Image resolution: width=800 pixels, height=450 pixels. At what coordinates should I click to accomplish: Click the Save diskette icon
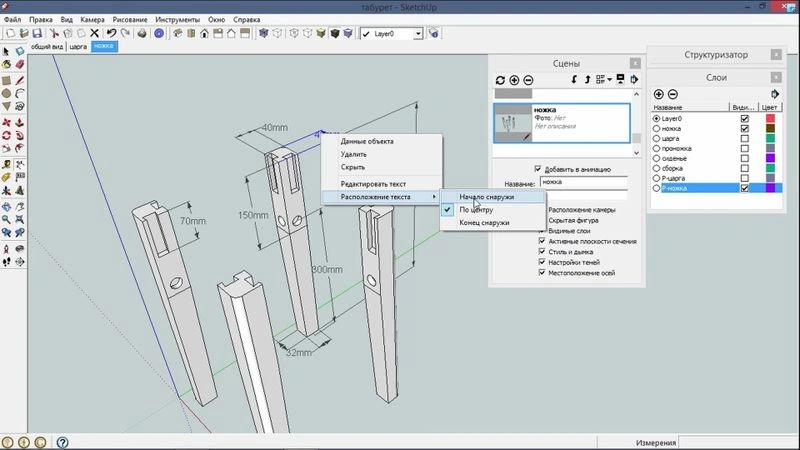coord(37,33)
